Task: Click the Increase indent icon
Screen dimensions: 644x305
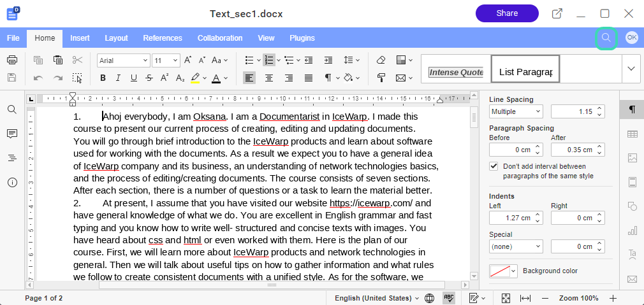Action: pos(328,60)
